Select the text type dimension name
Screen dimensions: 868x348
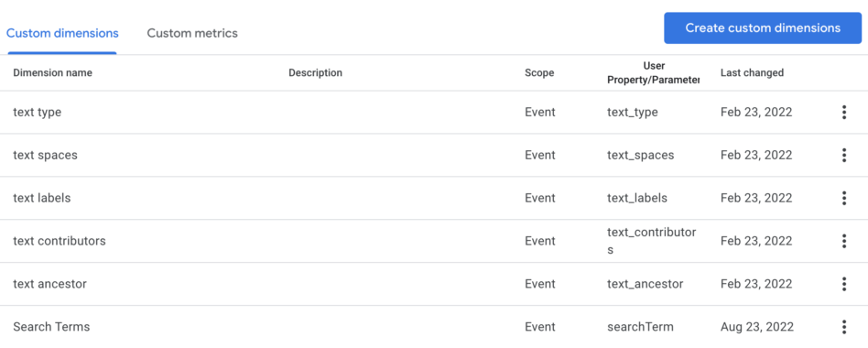[x=38, y=113]
